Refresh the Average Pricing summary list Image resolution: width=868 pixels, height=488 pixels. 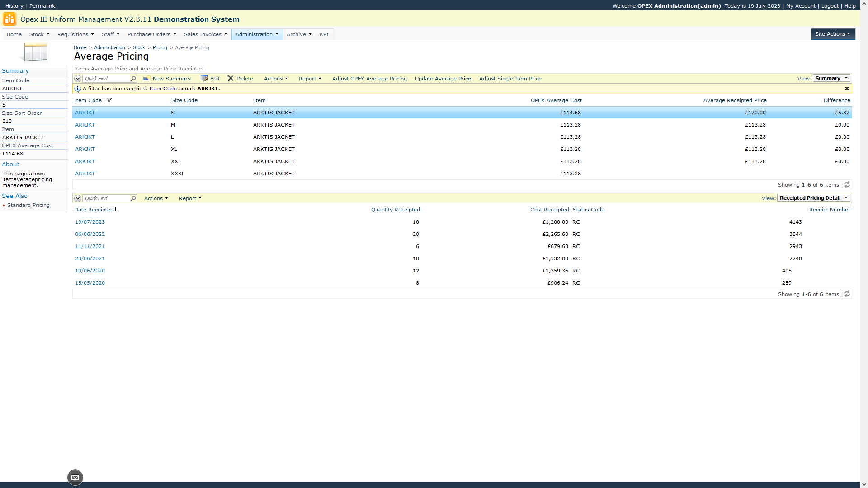847,185
